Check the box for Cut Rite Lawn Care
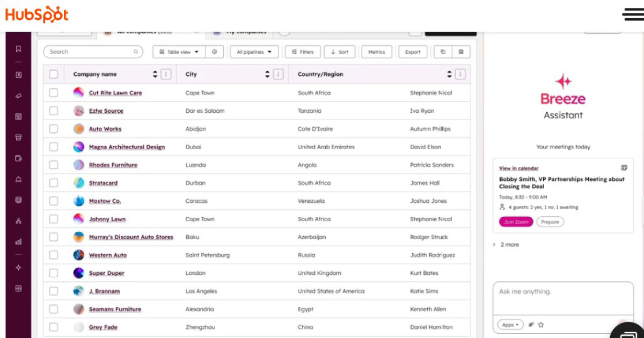Viewport: 644px width, 338px height. (54, 93)
